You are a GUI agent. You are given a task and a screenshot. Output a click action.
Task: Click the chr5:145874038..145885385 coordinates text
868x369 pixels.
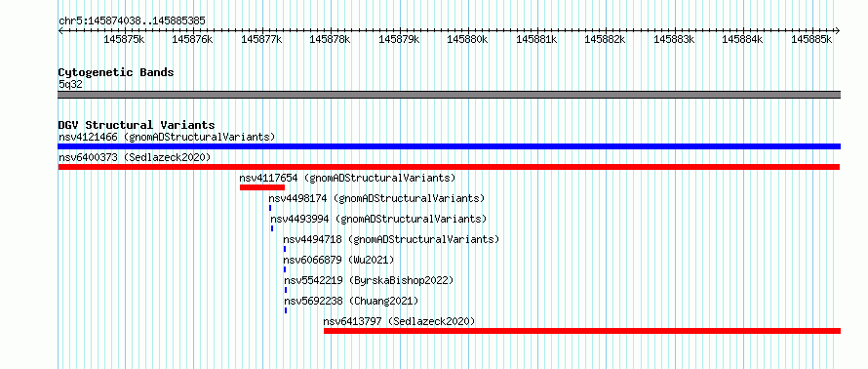132,21
